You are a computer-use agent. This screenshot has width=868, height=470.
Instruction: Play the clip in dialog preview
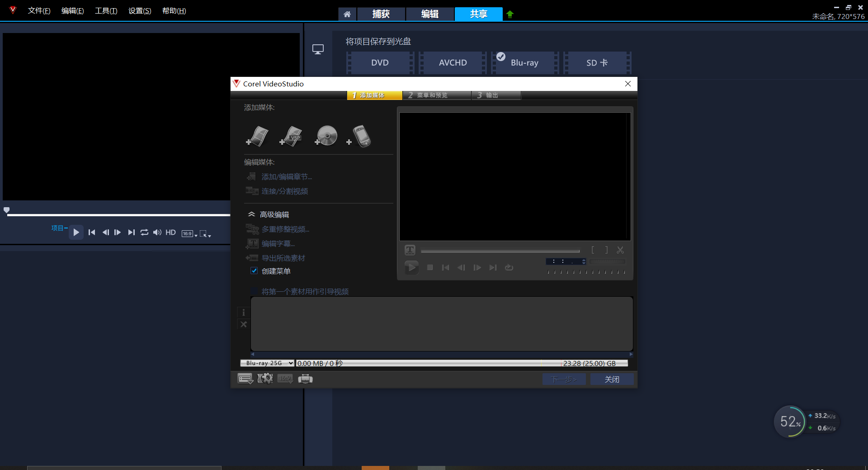coord(411,267)
